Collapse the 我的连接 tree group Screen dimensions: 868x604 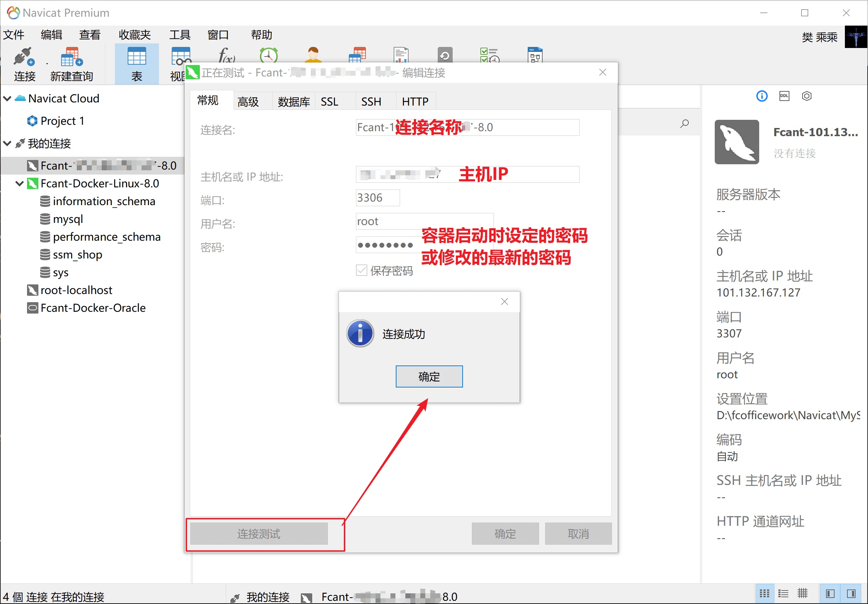point(7,144)
